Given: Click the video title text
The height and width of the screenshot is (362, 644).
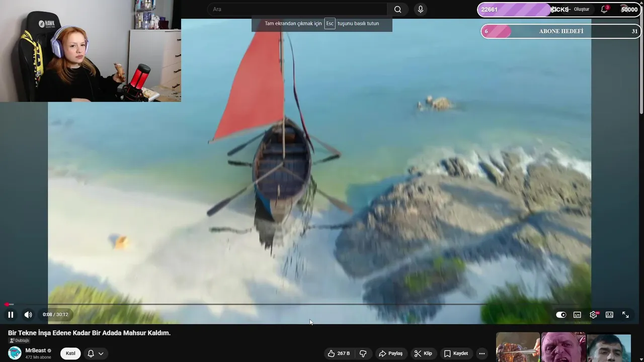Looking at the screenshot, I should pyautogui.click(x=89, y=333).
